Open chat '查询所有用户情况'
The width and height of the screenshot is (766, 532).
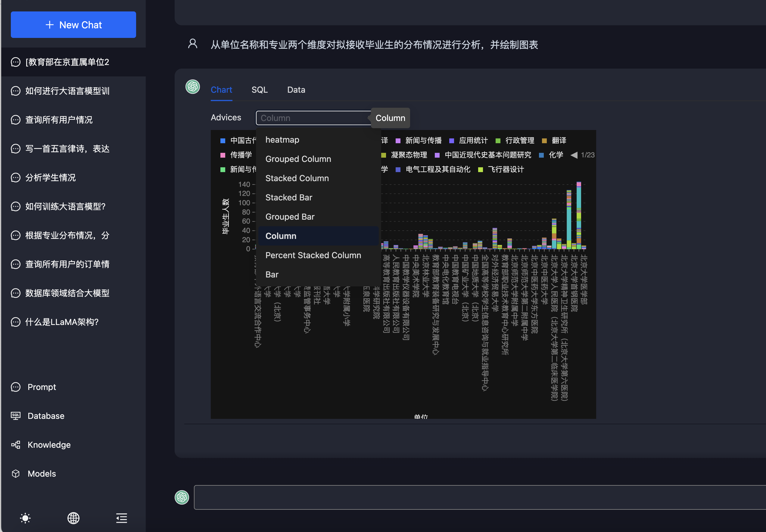[73, 120]
